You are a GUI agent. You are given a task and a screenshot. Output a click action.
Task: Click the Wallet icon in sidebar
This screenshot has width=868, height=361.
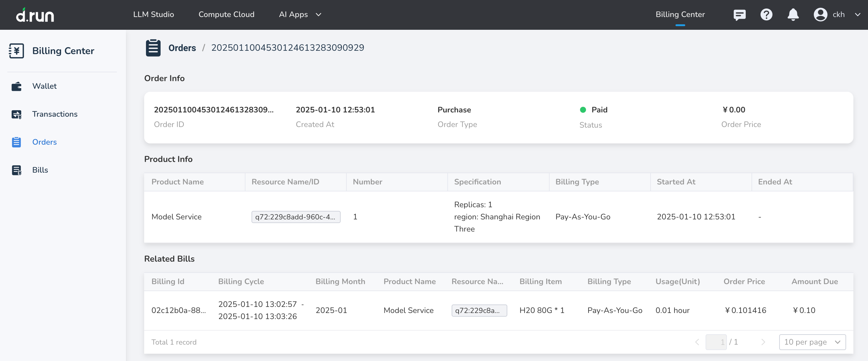click(x=16, y=86)
